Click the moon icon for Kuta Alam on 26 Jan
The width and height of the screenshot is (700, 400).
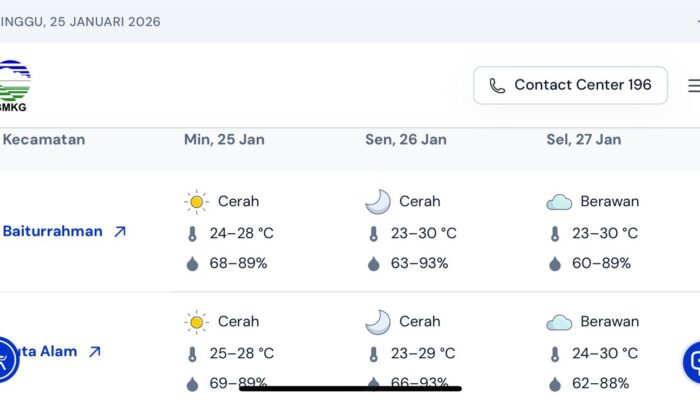[x=377, y=322]
